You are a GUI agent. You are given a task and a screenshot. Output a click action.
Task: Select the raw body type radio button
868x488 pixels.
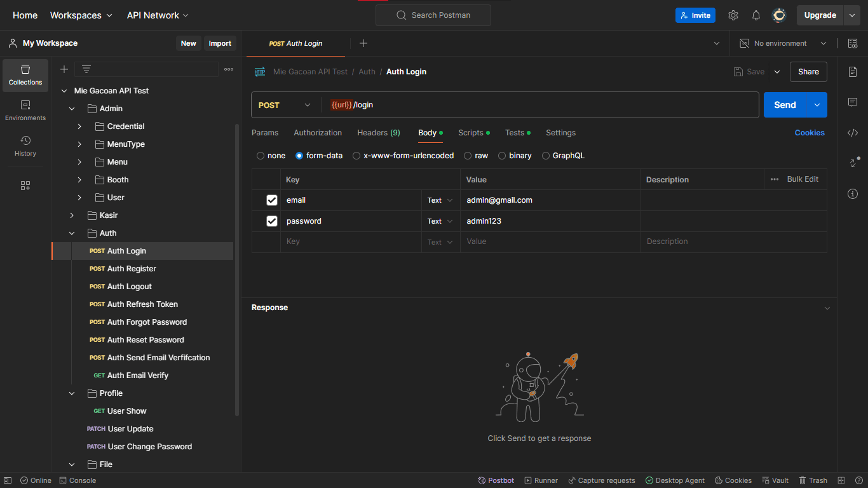(x=468, y=156)
